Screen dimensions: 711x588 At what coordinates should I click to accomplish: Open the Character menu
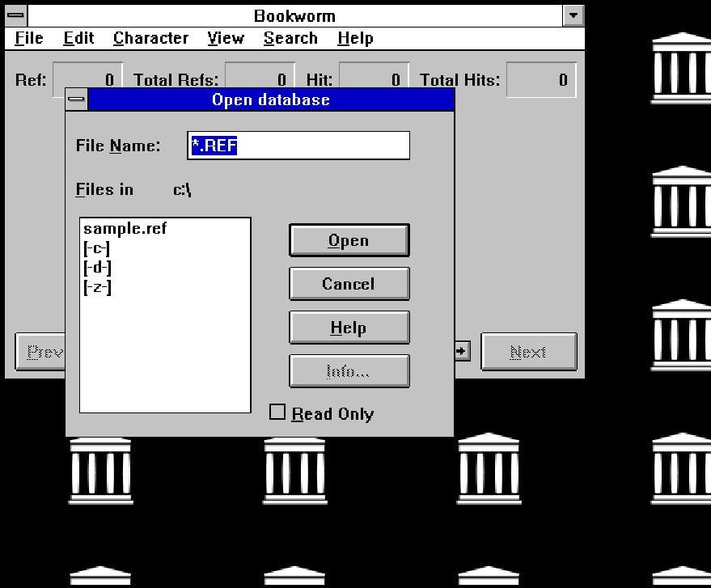point(150,37)
